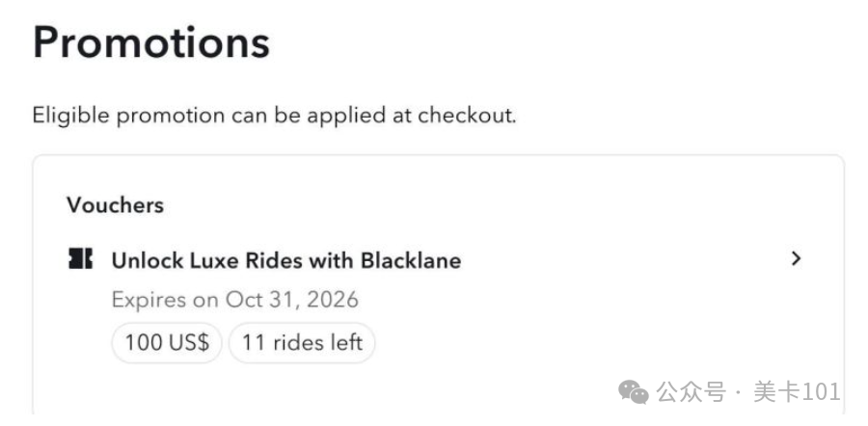
Task: Select the 100 US$ value badge
Action: tap(167, 342)
